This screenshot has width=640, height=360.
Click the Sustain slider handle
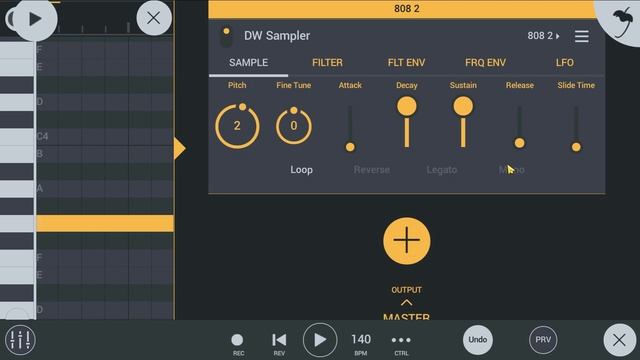(463, 107)
